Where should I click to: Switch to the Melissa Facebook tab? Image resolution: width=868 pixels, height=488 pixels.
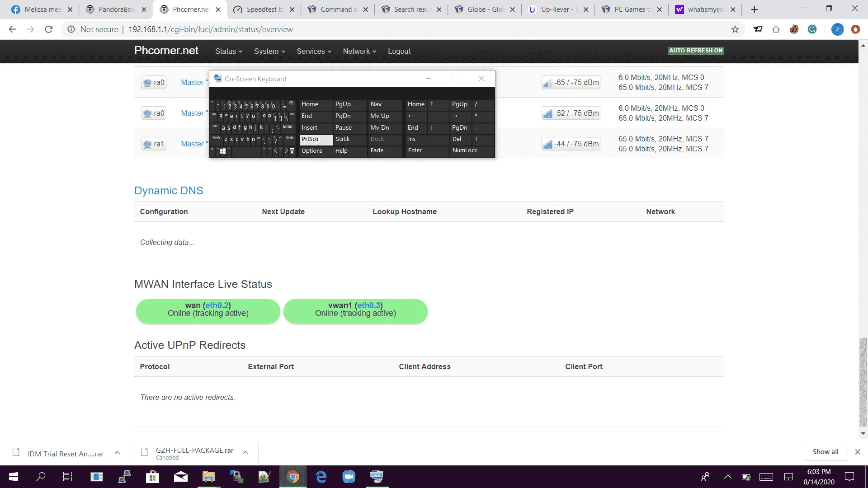41,9
